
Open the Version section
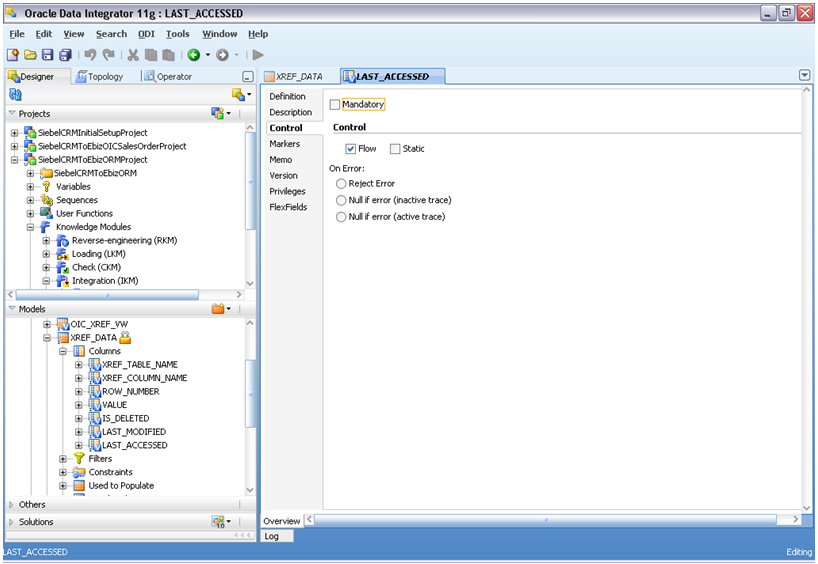point(283,176)
